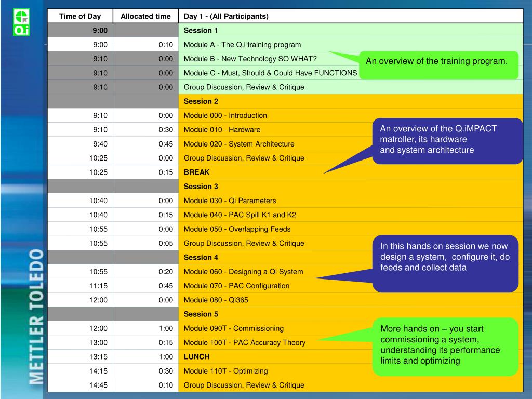Click 'Module A - The Q.i training program'
Image resolution: width=532 pixels, height=399 pixels.
242,45
